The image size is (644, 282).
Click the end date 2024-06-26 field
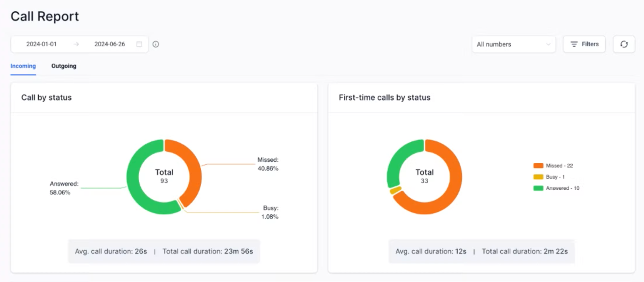pyautogui.click(x=109, y=44)
